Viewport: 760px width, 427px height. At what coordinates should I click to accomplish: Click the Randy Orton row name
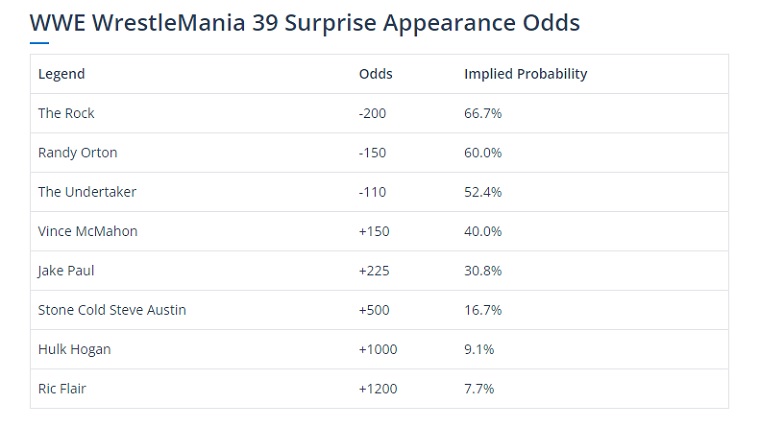(x=77, y=153)
